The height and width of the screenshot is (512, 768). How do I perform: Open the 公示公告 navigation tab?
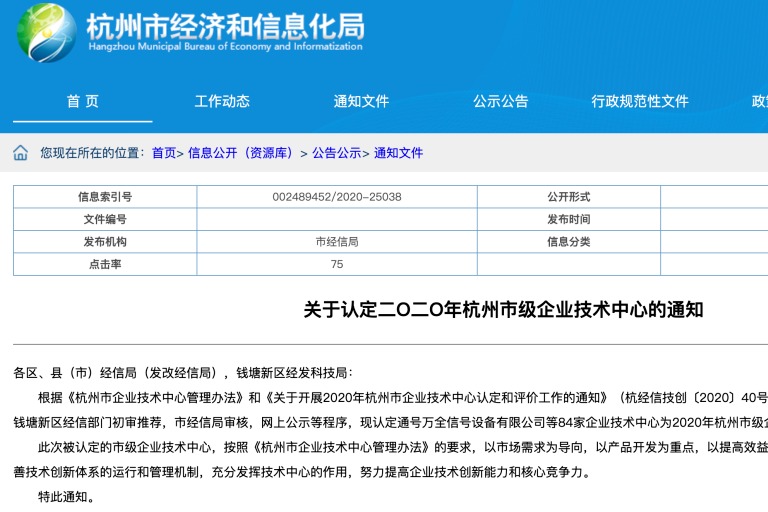(x=500, y=101)
